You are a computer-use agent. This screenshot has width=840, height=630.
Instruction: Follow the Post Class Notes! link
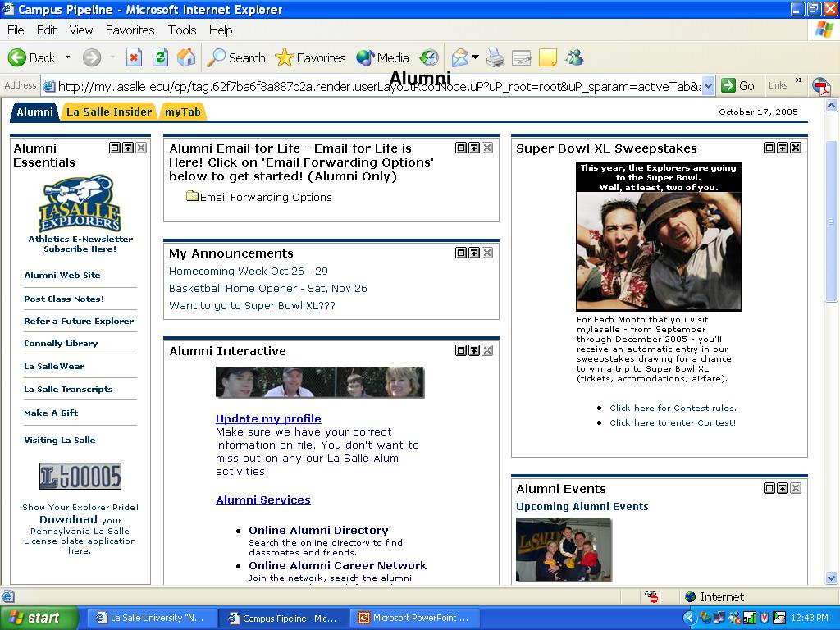(x=64, y=299)
